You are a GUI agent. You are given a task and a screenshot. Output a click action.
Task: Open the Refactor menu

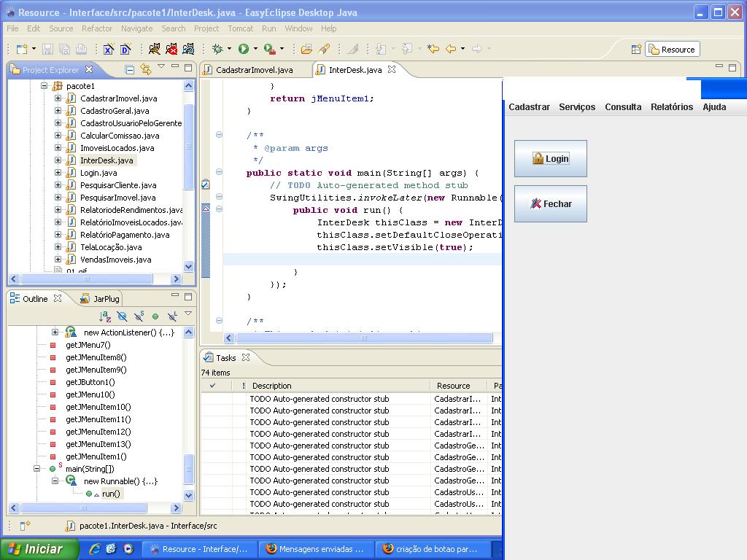(97, 28)
